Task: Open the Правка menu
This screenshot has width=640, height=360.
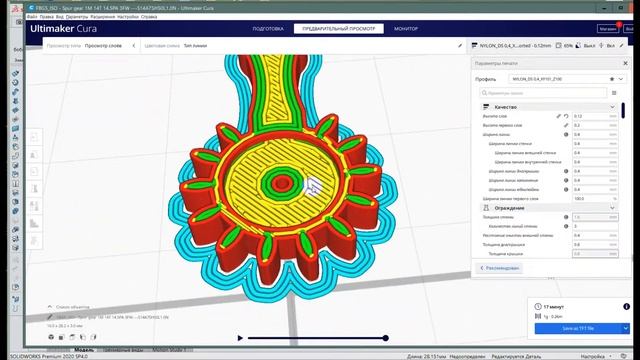Action: (47, 17)
